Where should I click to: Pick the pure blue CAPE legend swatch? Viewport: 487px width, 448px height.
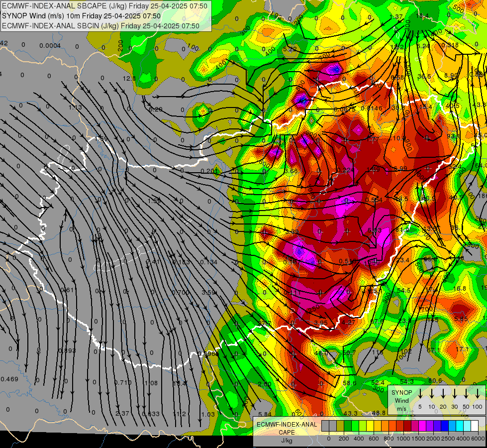(445, 426)
